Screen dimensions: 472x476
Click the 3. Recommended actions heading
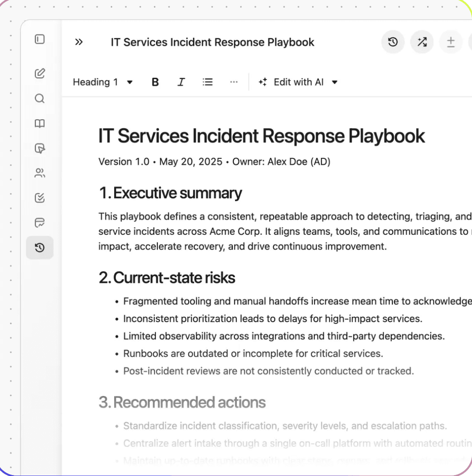click(x=182, y=402)
